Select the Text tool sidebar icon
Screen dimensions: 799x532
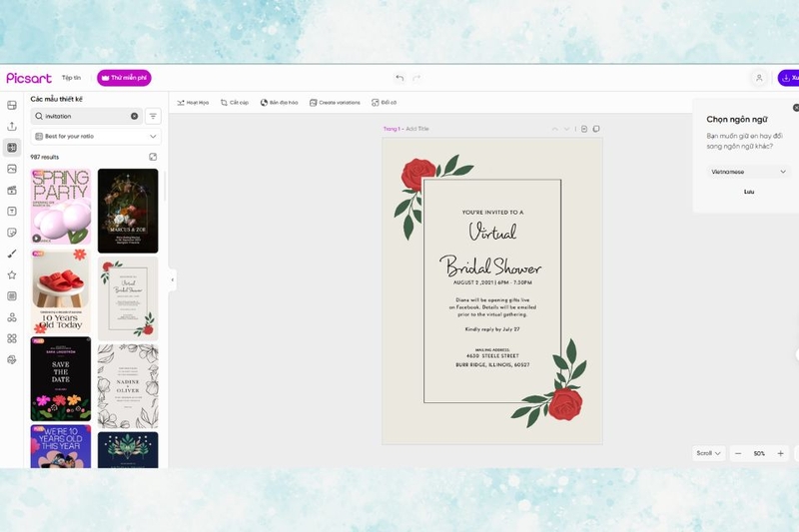click(x=12, y=212)
